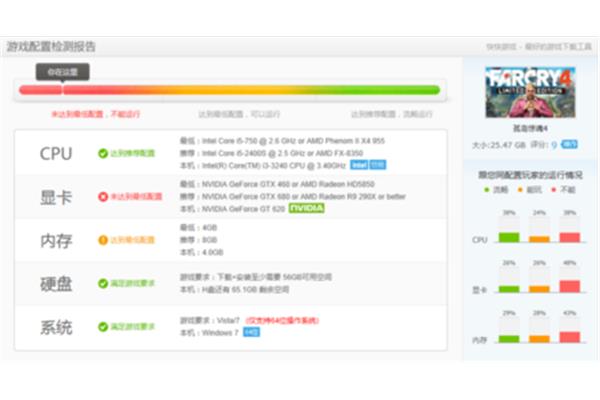The height and width of the screenshot is (400, 600).
Task: Click the Intel Core i5-2400S recommended CPU line
Action: pyautogui.click(x=271, y=153)
